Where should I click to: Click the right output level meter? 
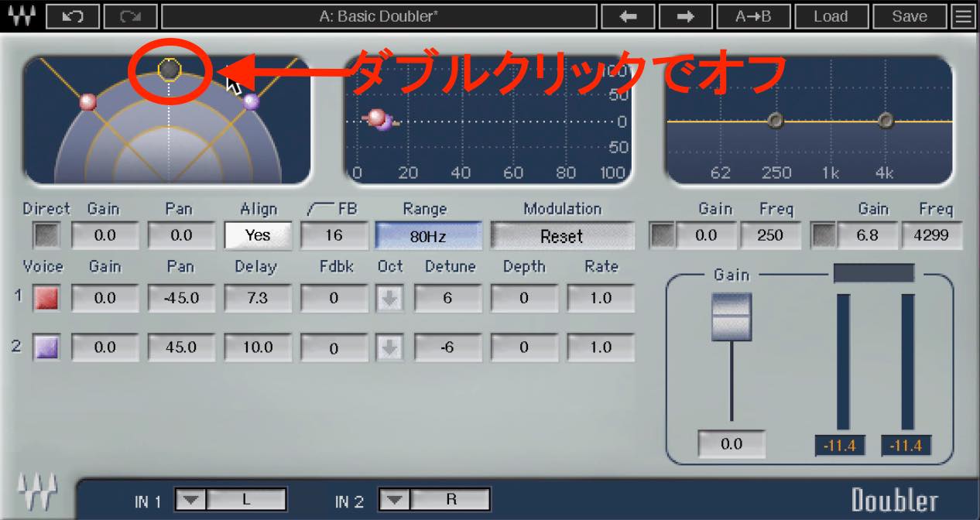(x=908, y=361)
